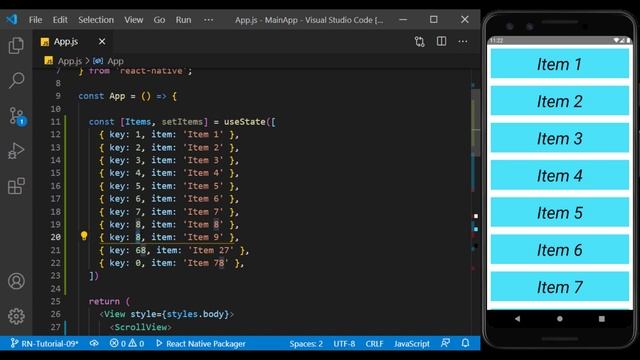This screenshot has height=360, width=640.
Task: Open the Go menu
Action: pos(159,20)
